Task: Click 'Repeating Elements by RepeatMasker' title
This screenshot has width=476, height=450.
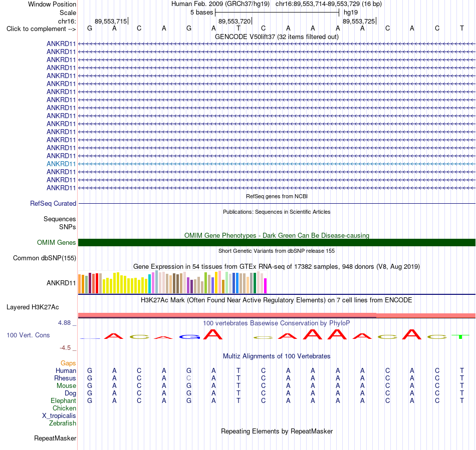Action: coord(277,431)
